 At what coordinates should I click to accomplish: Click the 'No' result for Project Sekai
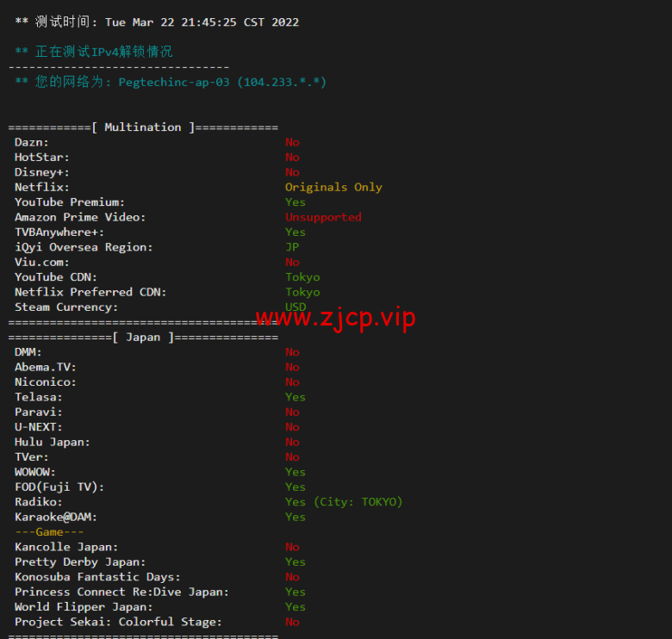292,622
